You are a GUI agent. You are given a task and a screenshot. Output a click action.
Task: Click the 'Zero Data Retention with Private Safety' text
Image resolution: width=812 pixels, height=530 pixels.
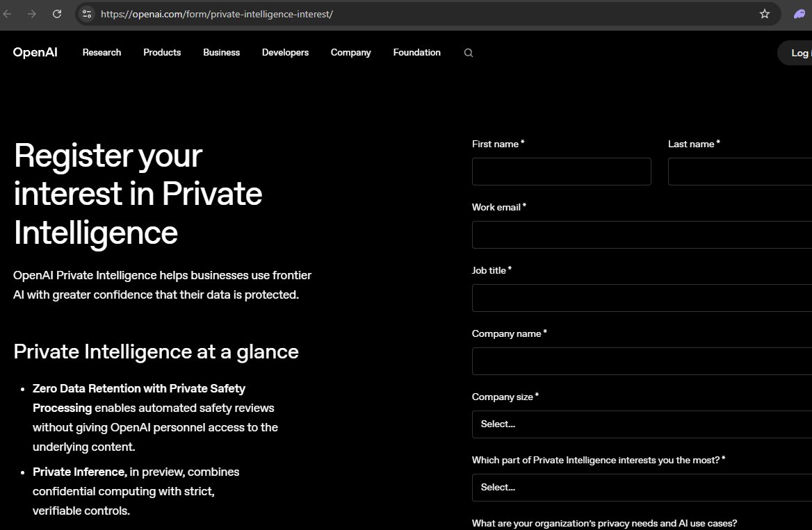[x=139, y=388]
